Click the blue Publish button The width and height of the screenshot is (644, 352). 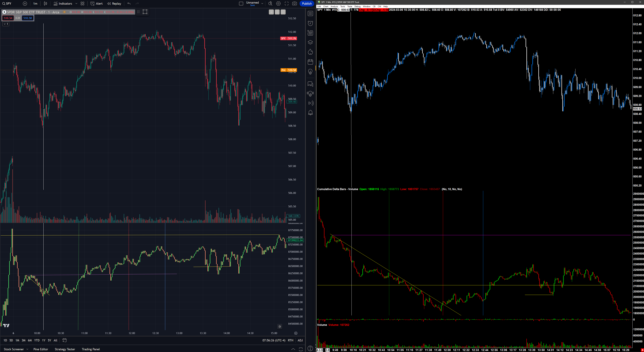point(307,3)
